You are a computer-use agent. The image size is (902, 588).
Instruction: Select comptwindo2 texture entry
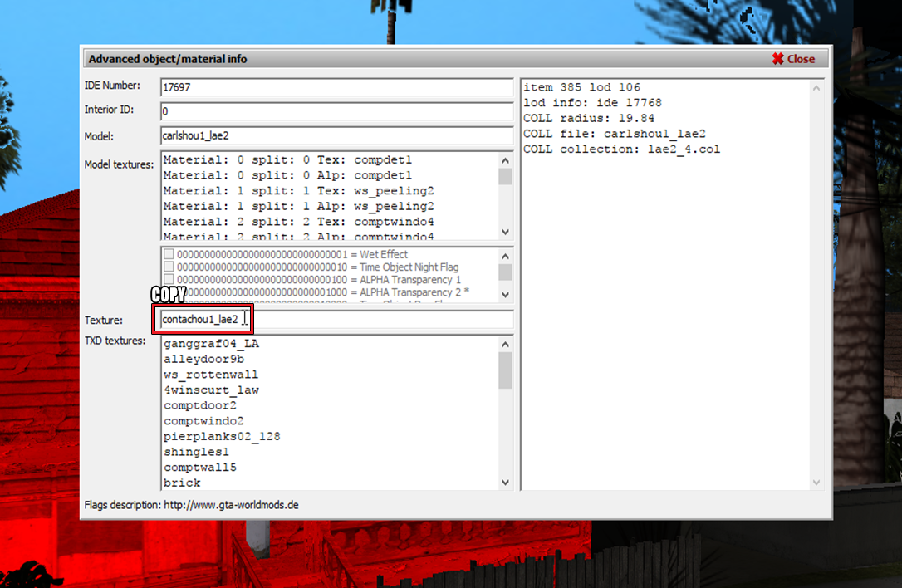[x=203, y=421]
